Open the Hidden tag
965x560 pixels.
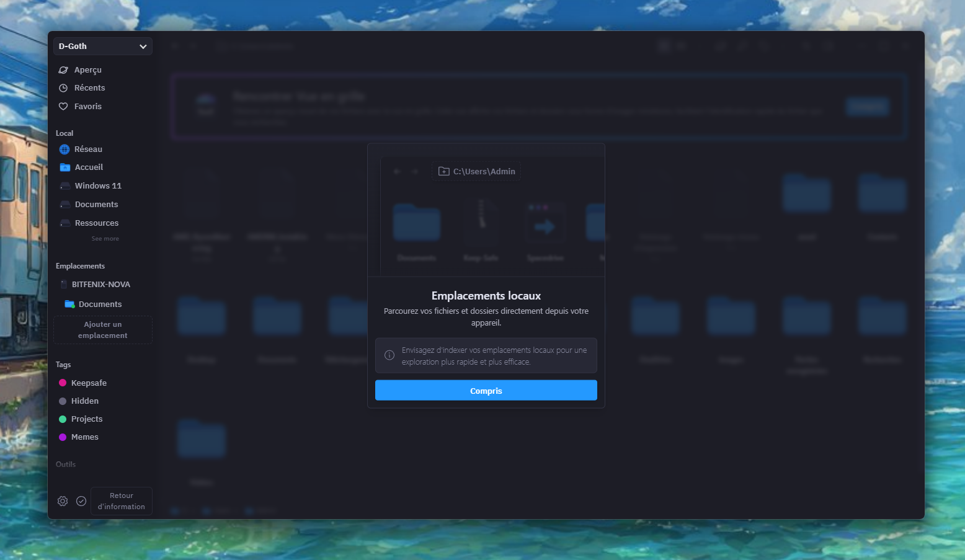84,401
